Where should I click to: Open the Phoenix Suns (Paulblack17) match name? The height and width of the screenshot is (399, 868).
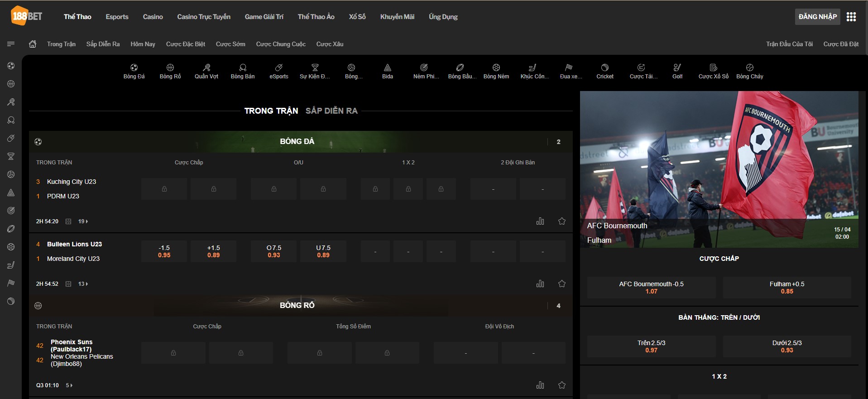pyautogui.click(x=72, y=346)
